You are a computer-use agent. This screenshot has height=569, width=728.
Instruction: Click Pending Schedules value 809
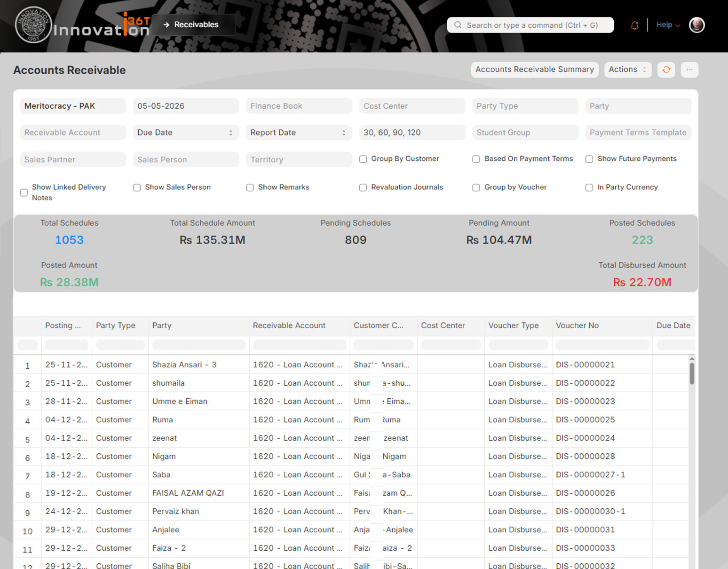(x=356, y=240)
